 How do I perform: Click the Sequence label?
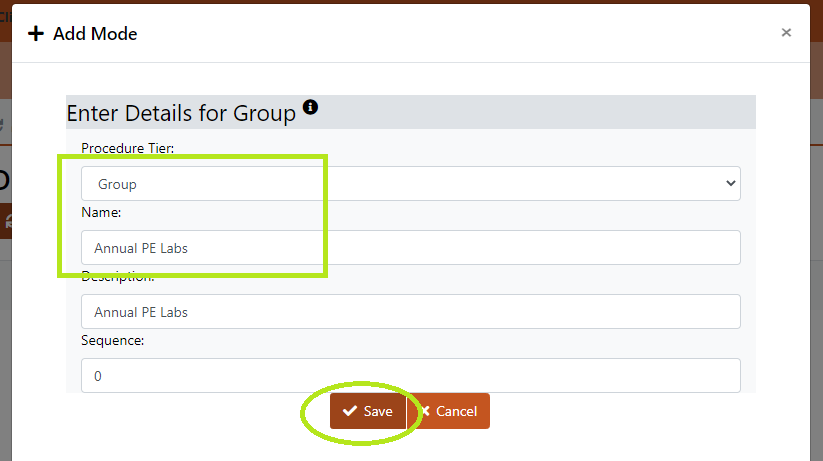[x=112, y=340]
